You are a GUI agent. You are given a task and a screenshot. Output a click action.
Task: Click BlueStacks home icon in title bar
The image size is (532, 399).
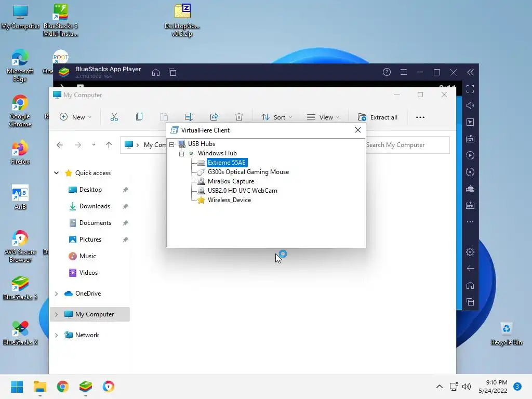pyautogui.click(x=156, y=72)
